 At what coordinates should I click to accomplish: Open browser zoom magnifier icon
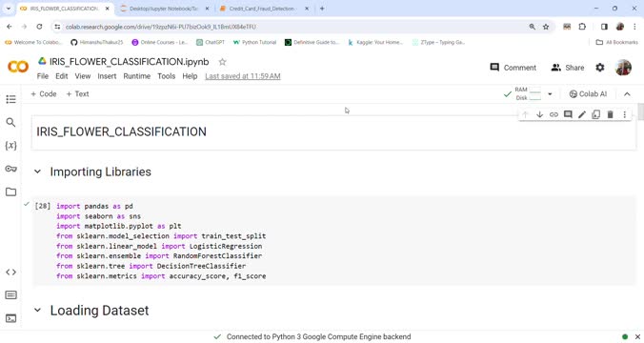click(533, 27)
